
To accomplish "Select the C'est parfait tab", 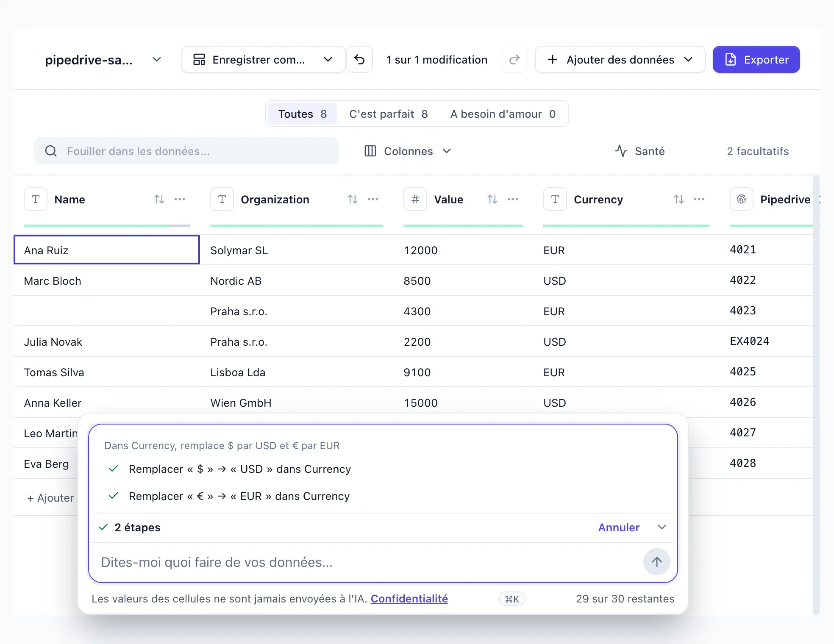I will tap(389, 114).
